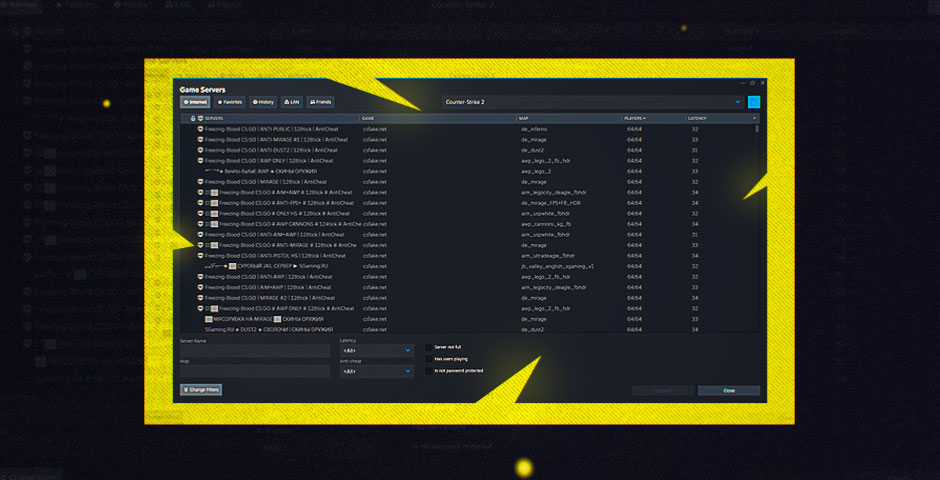This screenshot has width=940, height=480.
Task: Switch to the Friends tab
Action: tap(320, 102)
